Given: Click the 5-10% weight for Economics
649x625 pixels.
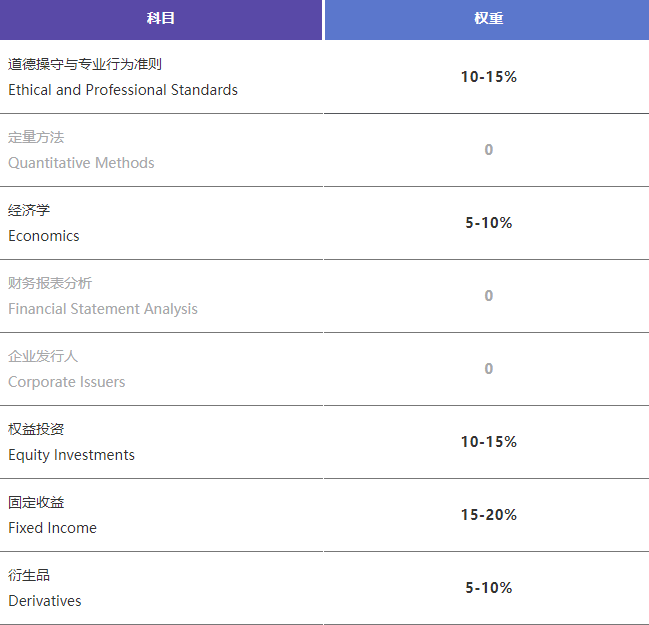Looking at the screenshot, I should point(488,223).
